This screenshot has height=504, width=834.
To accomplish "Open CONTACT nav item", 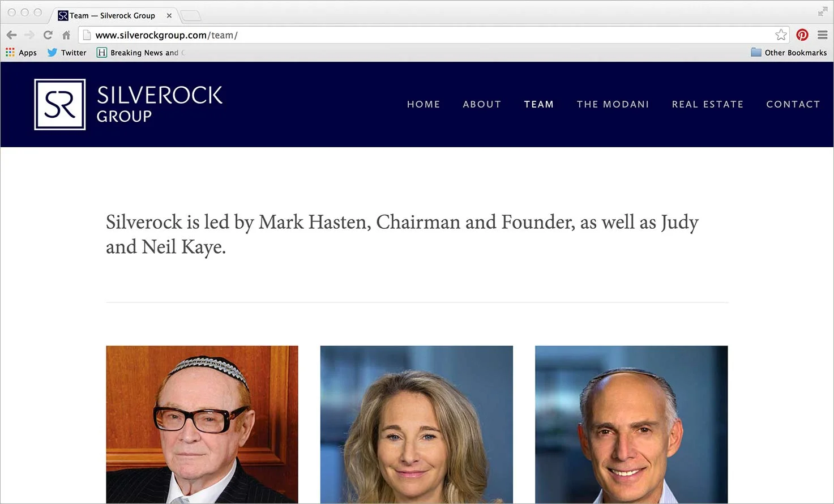I will click(793, 104).
